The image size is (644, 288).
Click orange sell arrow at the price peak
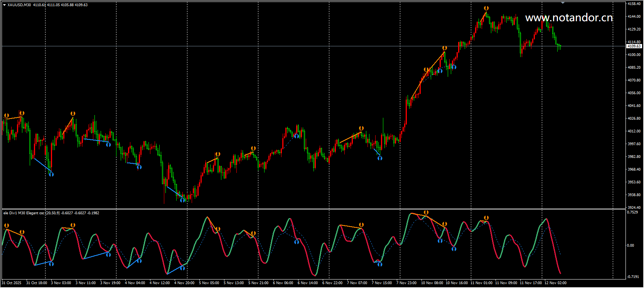pos(486,8)
